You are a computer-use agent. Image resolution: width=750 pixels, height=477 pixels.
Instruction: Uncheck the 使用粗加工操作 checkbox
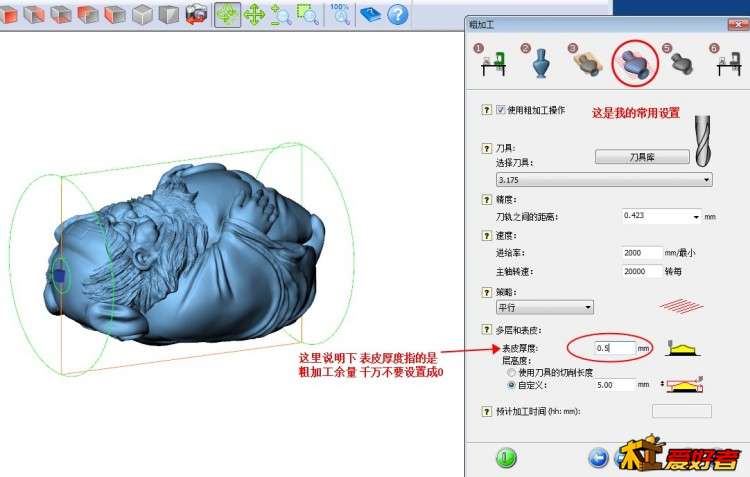[501, 110]
